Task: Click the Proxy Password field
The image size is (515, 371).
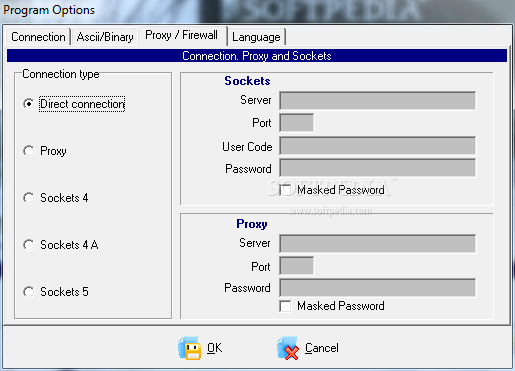Action: (378, 288)
